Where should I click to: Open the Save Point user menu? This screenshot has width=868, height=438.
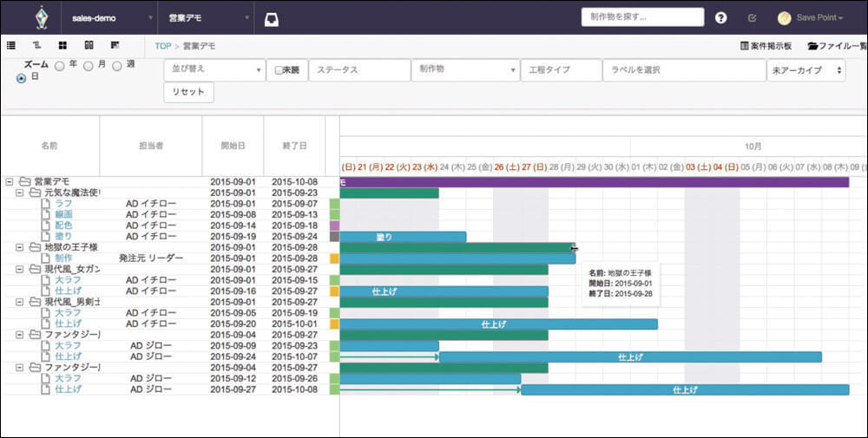point(819,17)
